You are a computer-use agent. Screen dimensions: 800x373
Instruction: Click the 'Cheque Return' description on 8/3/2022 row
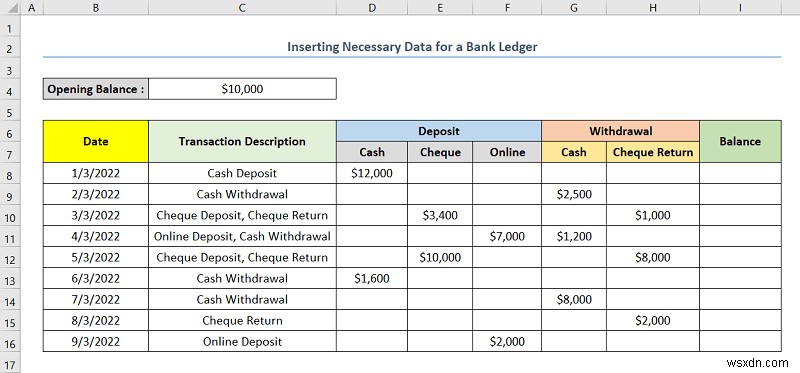coord(242,320)
